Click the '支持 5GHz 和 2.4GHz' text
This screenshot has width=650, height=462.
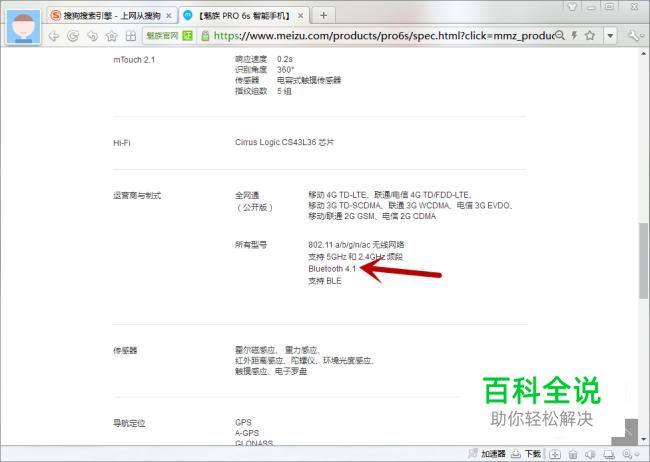click(x=355, y=257)
